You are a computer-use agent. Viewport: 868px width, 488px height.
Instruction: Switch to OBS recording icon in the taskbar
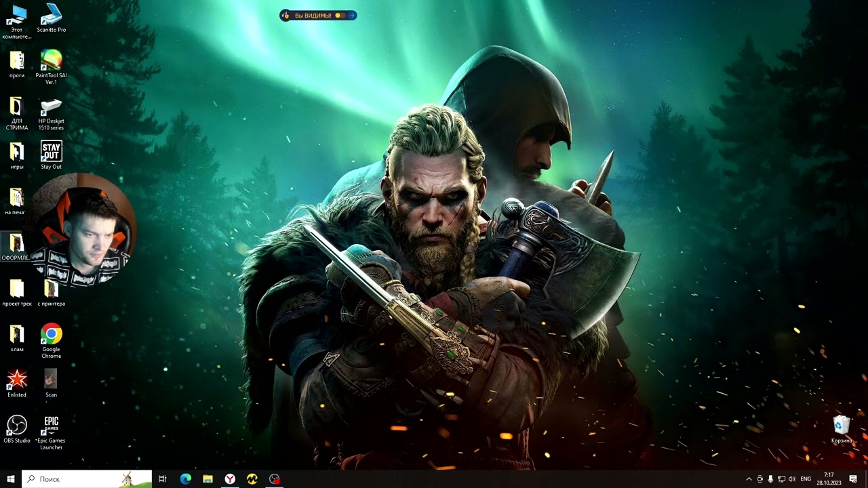click(275, 479)
